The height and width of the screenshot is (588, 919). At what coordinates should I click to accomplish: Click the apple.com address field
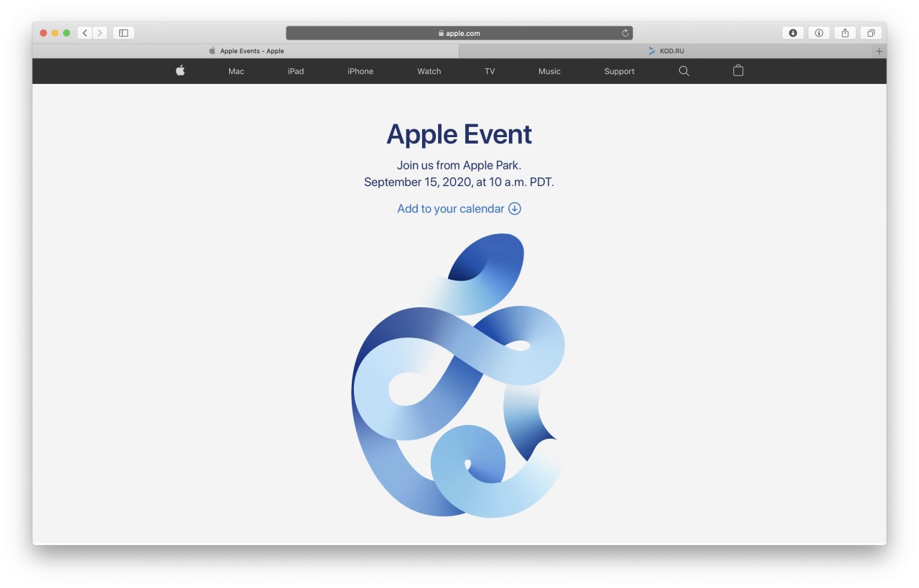pos(459,33)
